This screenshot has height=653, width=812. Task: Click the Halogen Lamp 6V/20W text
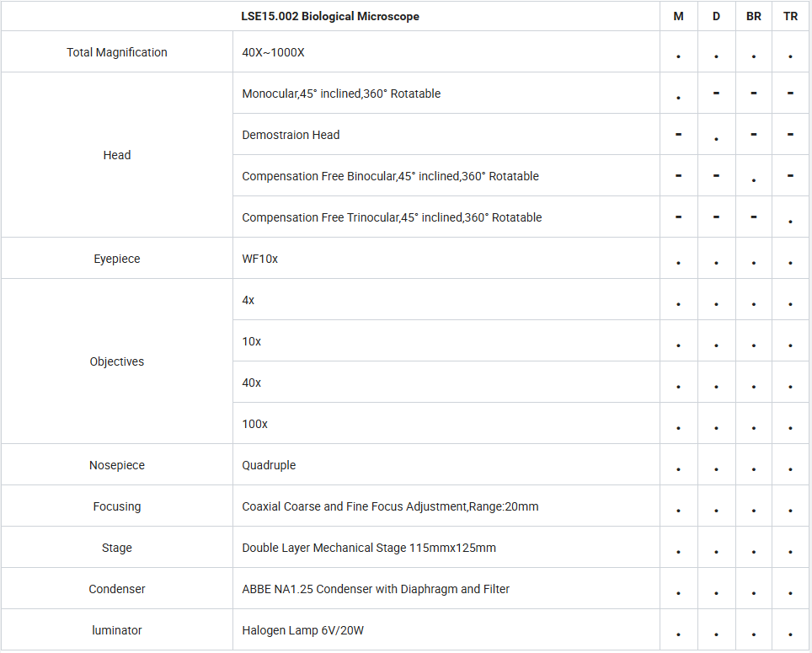[x=303, y=630]
